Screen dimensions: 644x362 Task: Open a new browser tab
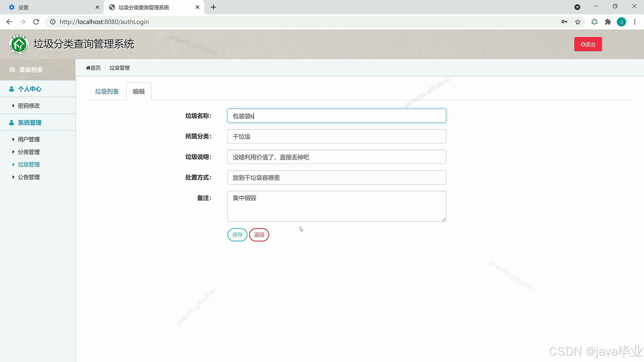click(x=213, y=7)
